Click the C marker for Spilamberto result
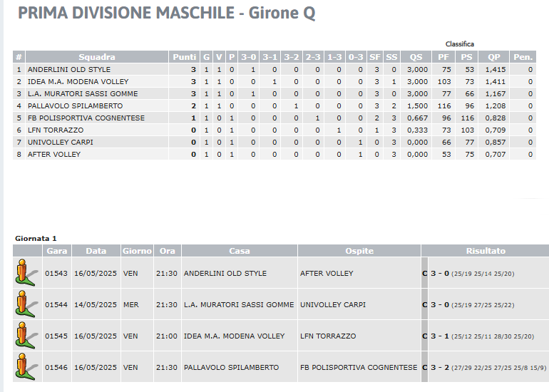Screen dimensions: 549x392 tap(425, 368)
